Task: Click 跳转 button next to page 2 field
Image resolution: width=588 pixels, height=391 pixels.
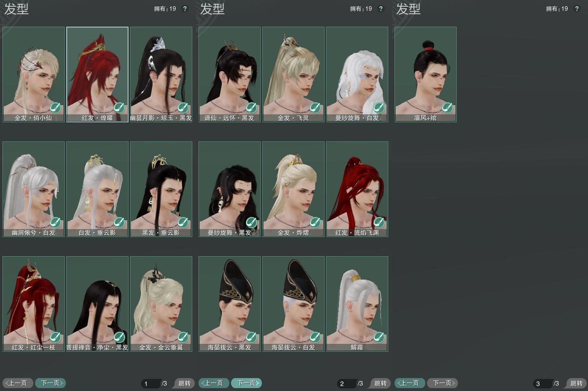Action: [380, 383]
